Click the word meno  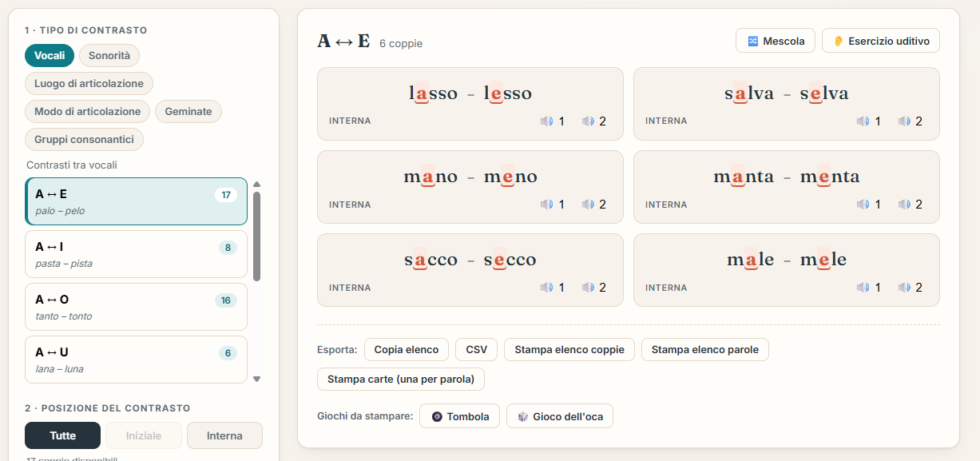tap(510, 177)
